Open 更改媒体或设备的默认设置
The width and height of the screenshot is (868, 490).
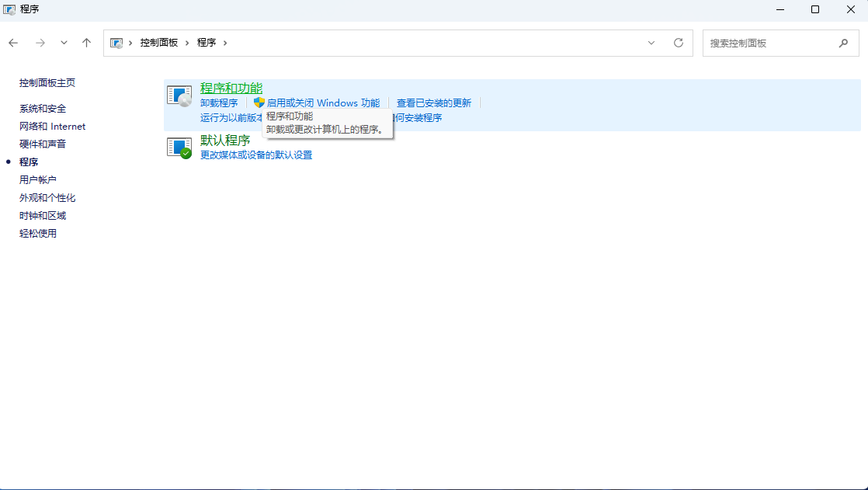click(256, 155)
